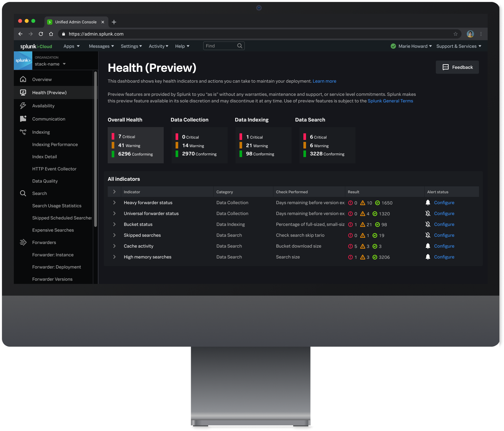The width and height of the screenshot is (504, 431).
Task: Open the Splunk General Terms link
Action: pos(390,101)
